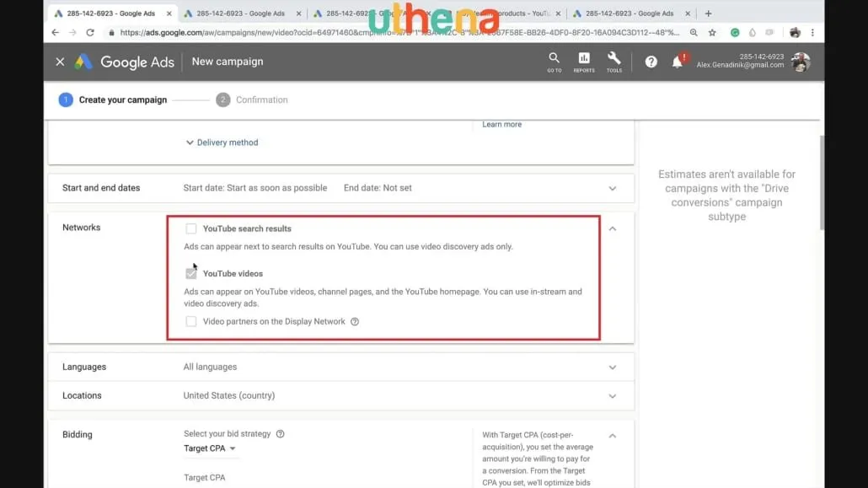Close the second browser tab
The height and width of the screenshot is (488, 868).
pyautogui.click(x=298, y=13)
